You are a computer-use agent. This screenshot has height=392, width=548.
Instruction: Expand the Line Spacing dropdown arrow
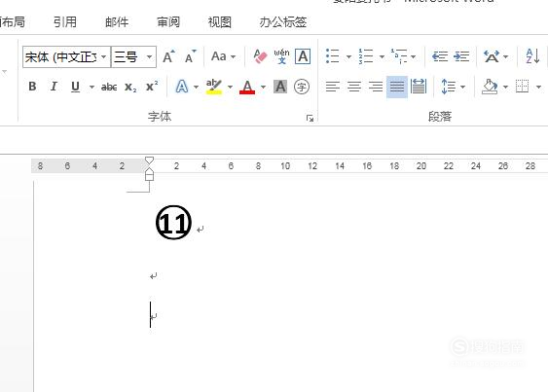click(462, 87)
